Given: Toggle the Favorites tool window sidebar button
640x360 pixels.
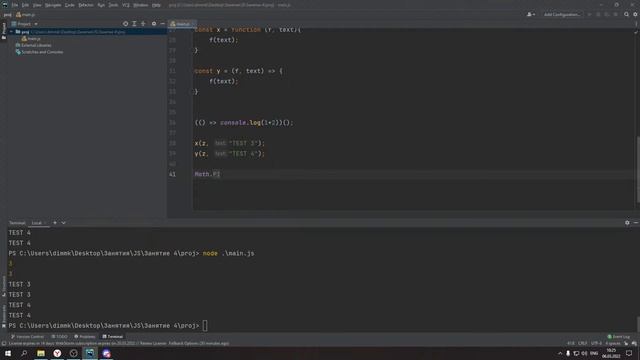Looking at the screenshot, I should click(4, 316).
